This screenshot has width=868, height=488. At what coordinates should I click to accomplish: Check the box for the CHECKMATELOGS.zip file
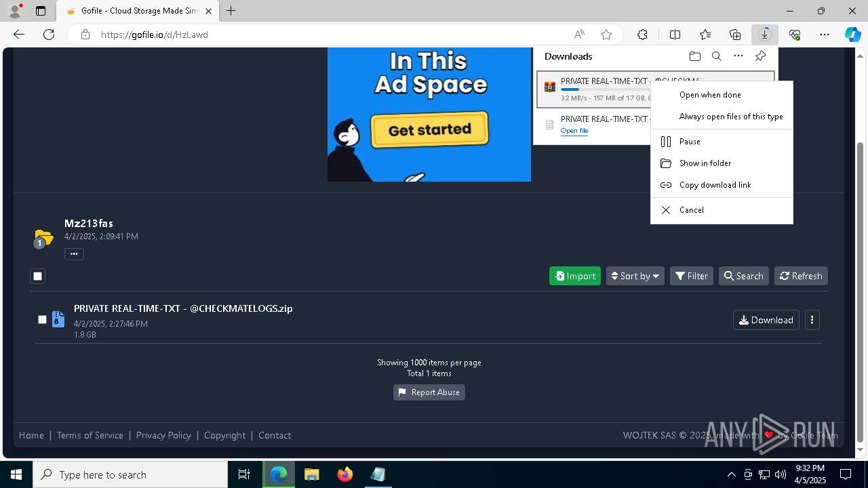pyautogui.click(x=42, y=319)
